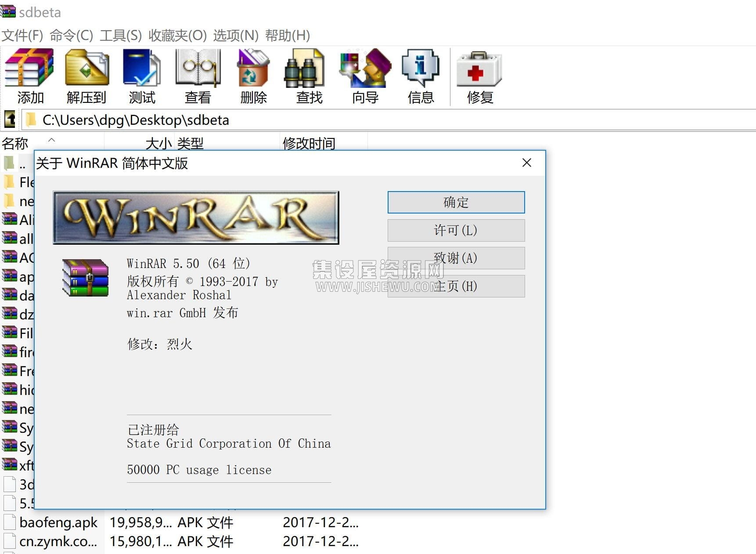Open the 帮助(H) menu
Image resolution: width=756 pixels, height=554 pixels.
288,35
